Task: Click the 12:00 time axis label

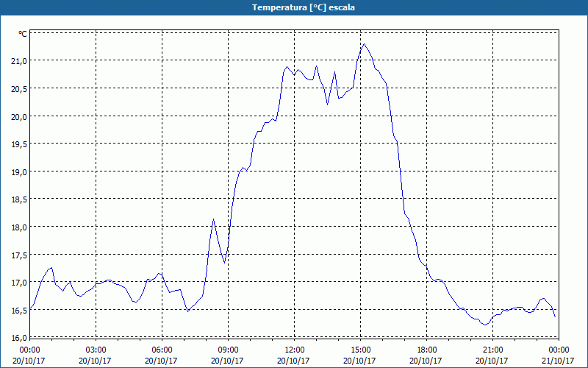Action: pyautogui.click(x=295, y=350)
